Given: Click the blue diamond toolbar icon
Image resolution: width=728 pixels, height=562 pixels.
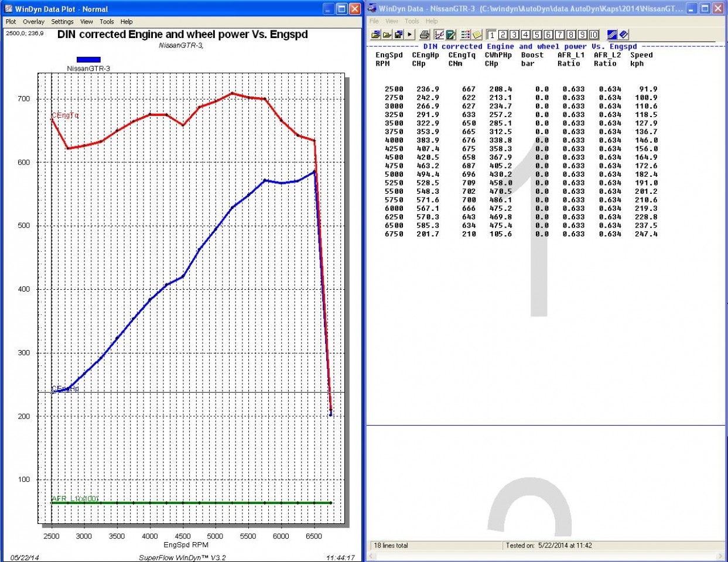Looking at the screenshot, I should click(x=624, y=35).
